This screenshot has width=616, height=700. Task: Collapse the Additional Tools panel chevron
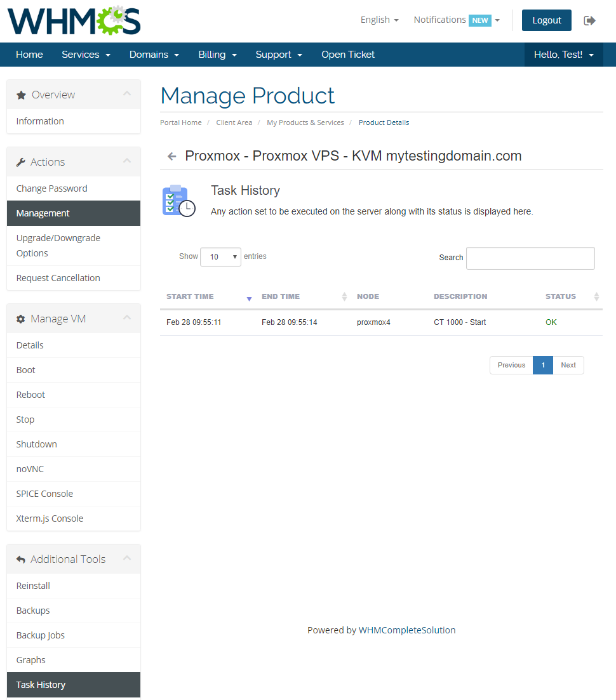127,558
